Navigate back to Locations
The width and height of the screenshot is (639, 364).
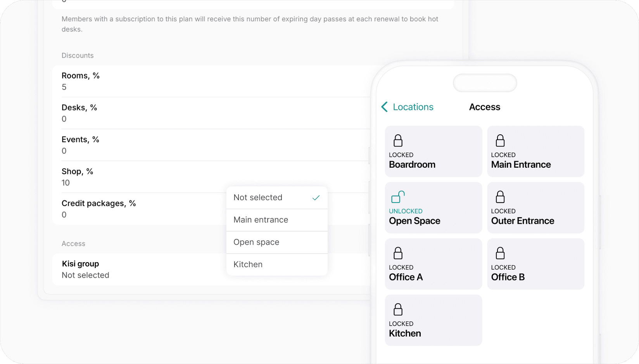pos(413,107)
